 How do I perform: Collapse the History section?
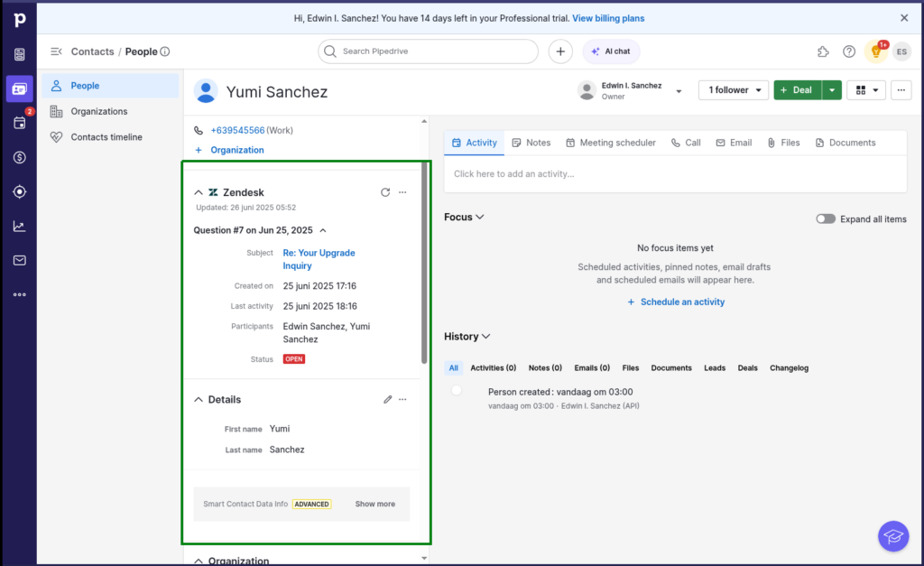coord(485,337)
